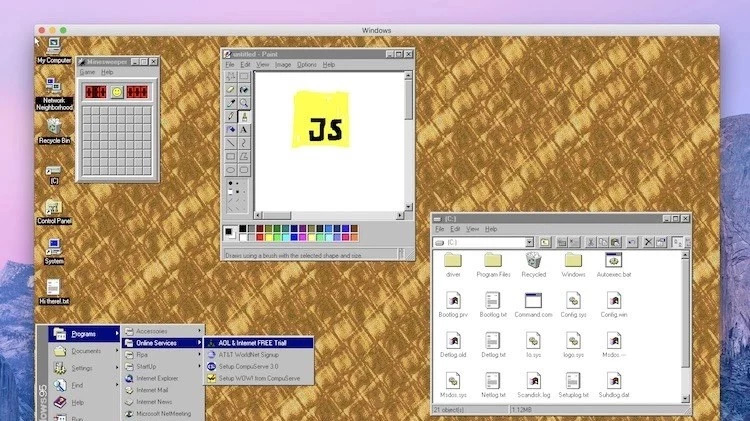Viewport: 750px width, 421px height.
Task: Click the Cut icon in C: toolbar
Action: pos(591,243)
